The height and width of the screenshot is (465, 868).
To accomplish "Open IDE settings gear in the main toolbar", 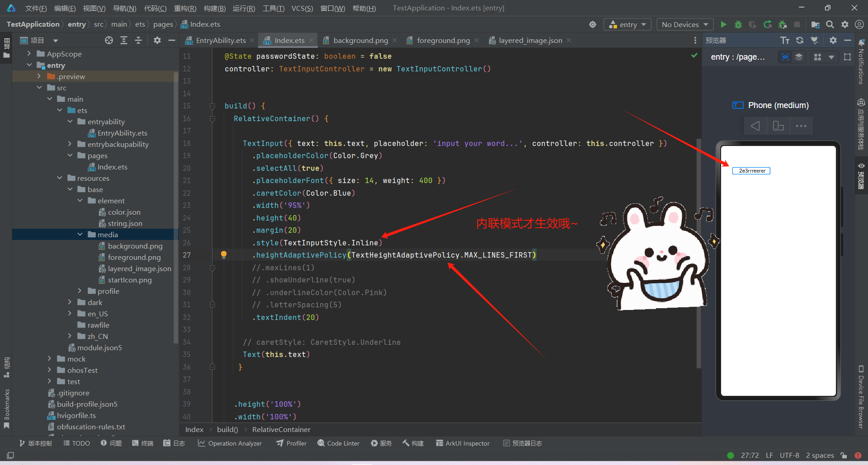I will pos(845,24).
